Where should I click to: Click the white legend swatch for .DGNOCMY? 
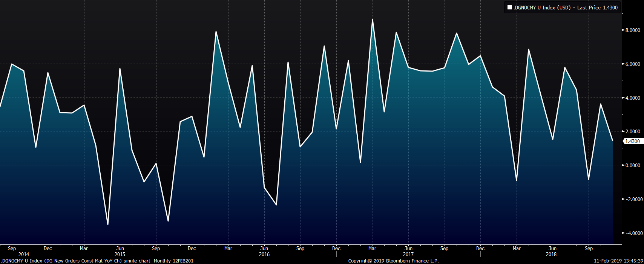click(x=510, y=8)
